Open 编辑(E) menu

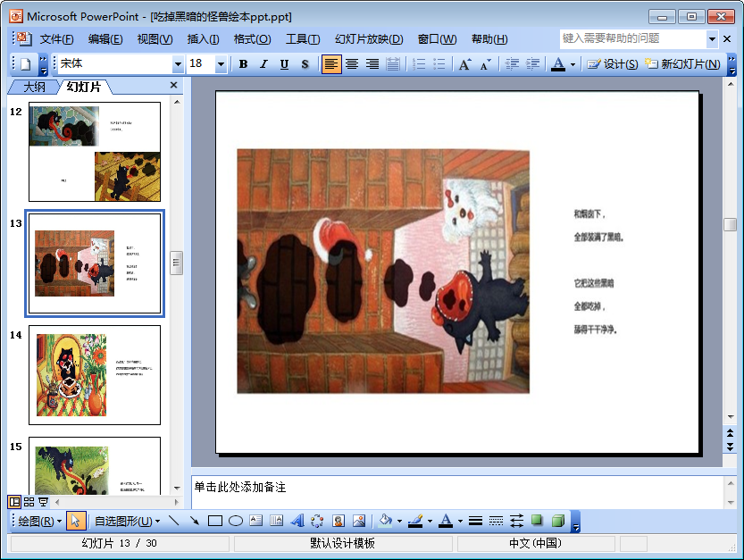click(x=105, y=39)
